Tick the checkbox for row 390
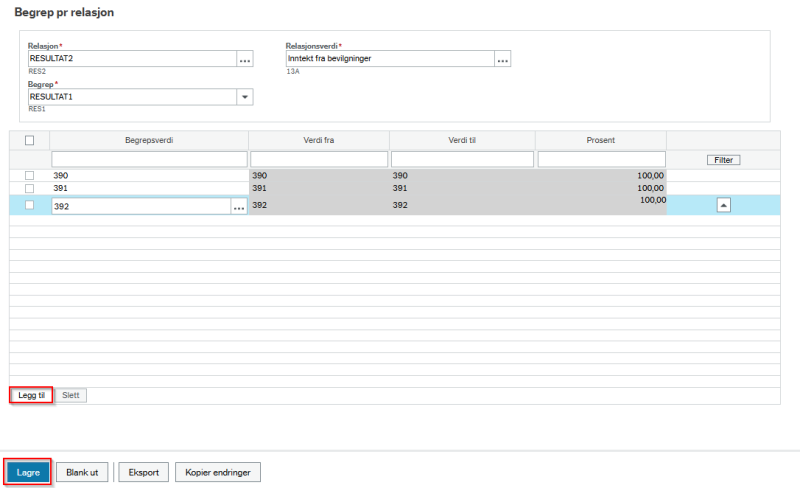800x488 pixels. point(30,176)
